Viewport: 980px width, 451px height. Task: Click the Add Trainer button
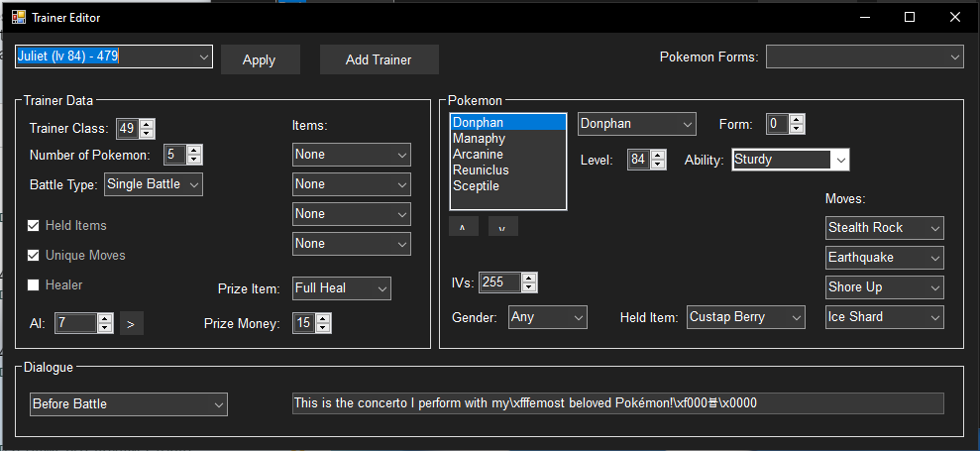[379, 59]
